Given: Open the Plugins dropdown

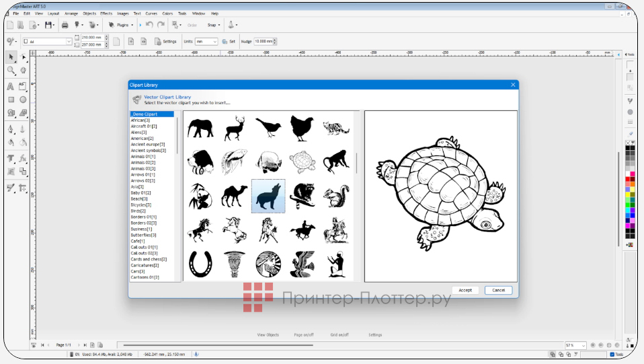Looking at the screenshot, I should click(x=121, y=25).
